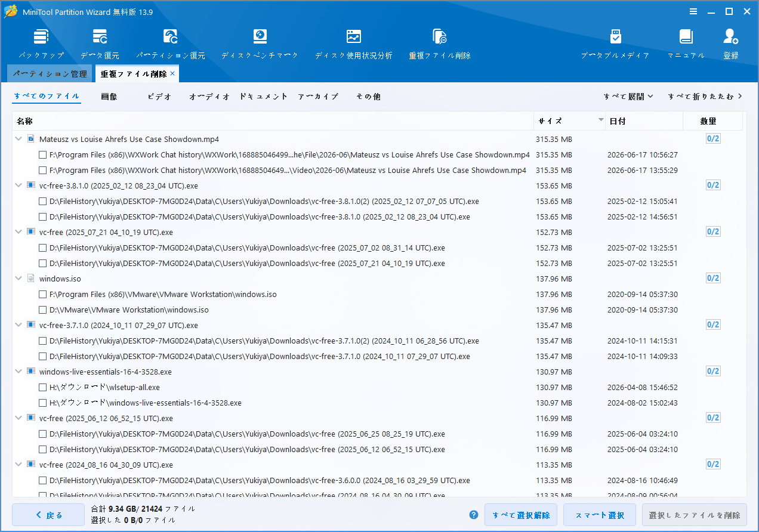Collapse the vc-free-3.7.1.0 group
The height and width of the screenshot is (532, 759).
pos(18,325)
